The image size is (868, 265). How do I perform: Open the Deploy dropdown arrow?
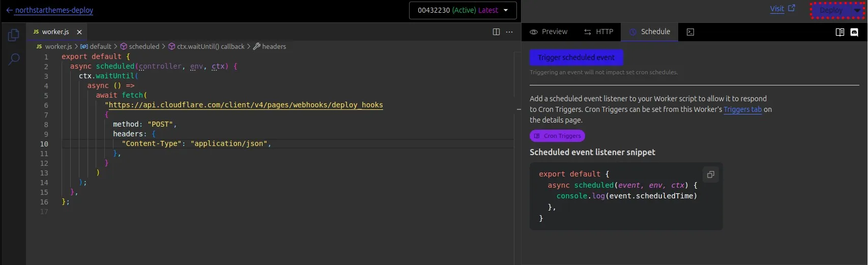pos(857,10)
